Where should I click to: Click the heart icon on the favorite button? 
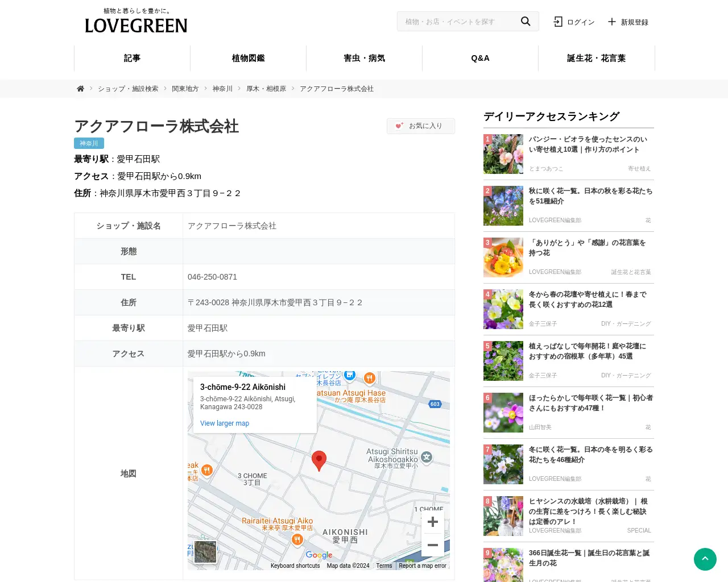pyautogui.click(x=399, y=125)
